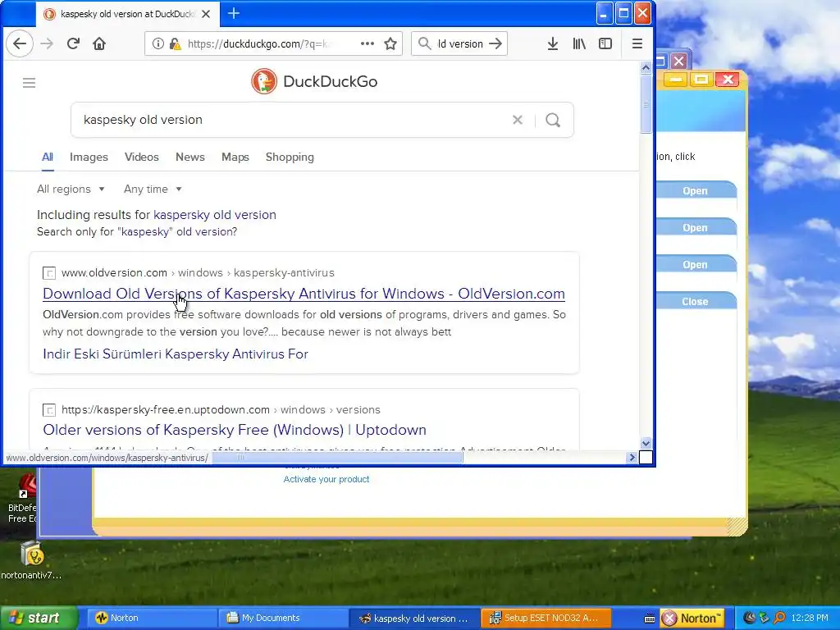Open the Windows start button
This screenshot has width=840, height=630.
(x=39, y=619)
